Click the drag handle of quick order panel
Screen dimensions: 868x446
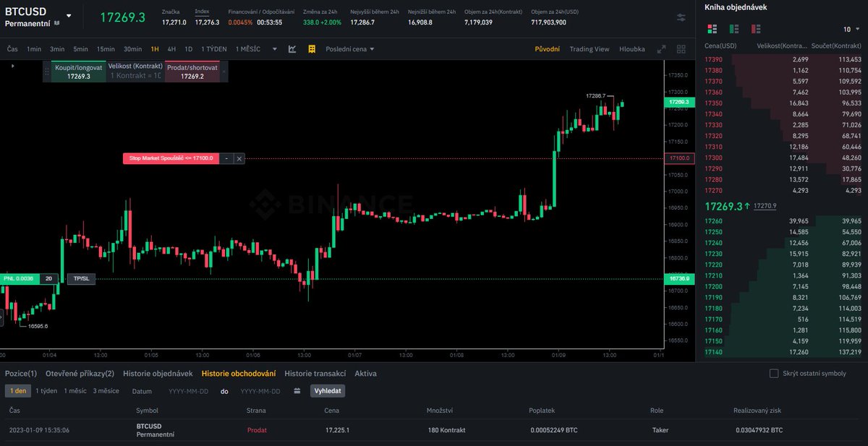[48, 71]
